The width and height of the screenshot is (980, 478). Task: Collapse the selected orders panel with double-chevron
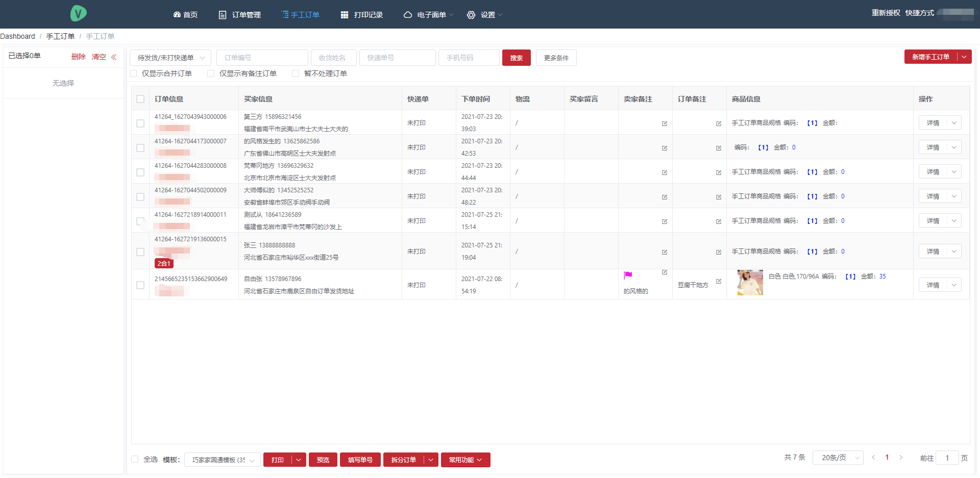[x=114, y=57]
